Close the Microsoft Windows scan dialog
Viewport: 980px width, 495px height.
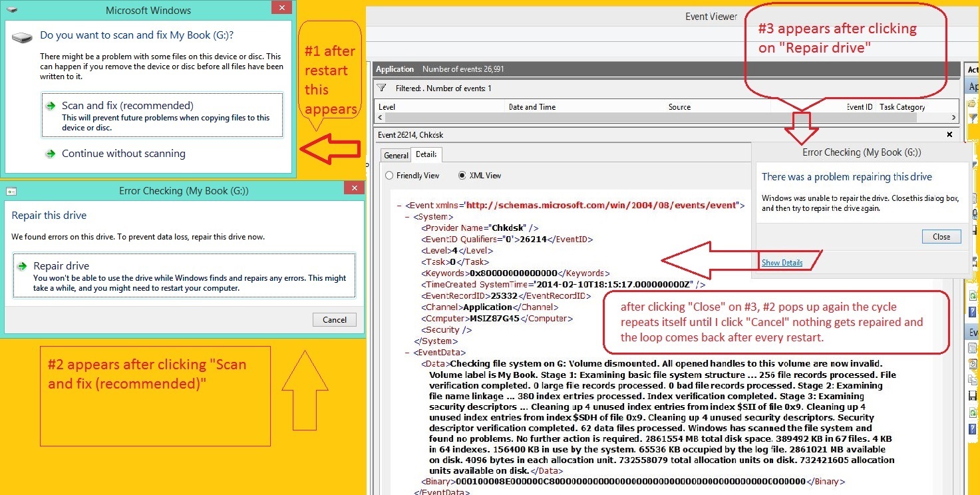coord(282,8)
